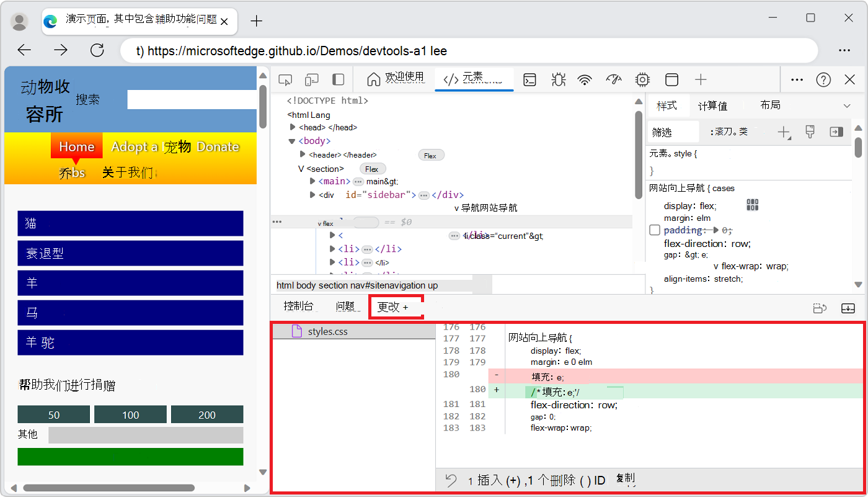Viewport: 868px width, 497px height.
Task: Close DevTools with the X icon
Action: coord(850,79)
